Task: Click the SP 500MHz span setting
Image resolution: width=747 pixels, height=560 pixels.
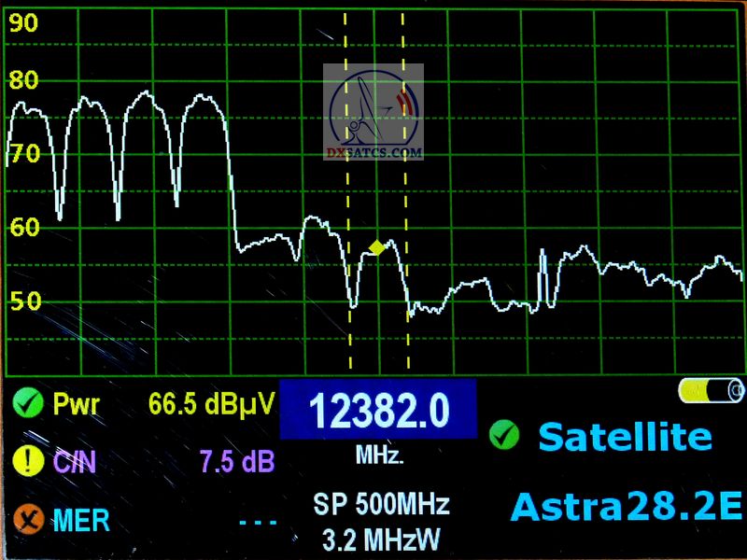Action: [380, 505]
